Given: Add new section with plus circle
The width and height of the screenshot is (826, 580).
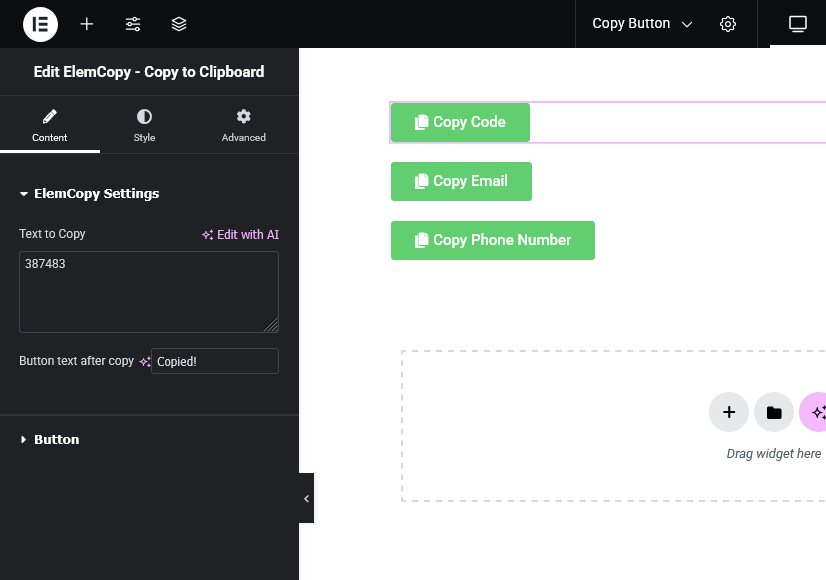Looking at the screenshot, I should 729,412.
